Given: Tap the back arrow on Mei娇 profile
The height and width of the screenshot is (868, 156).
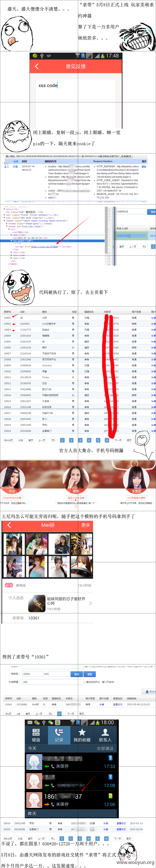Looking at the screenshot, I should (x=9, y=525).
